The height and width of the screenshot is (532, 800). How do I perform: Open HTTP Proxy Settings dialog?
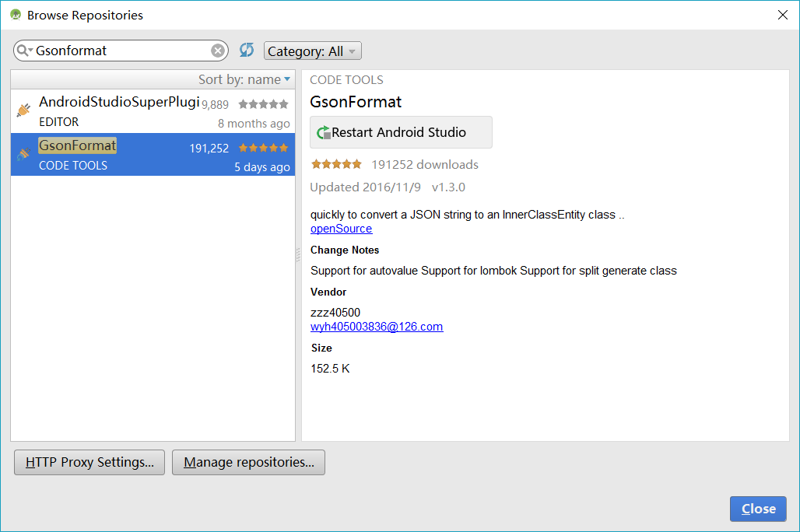tap(89, 462)
